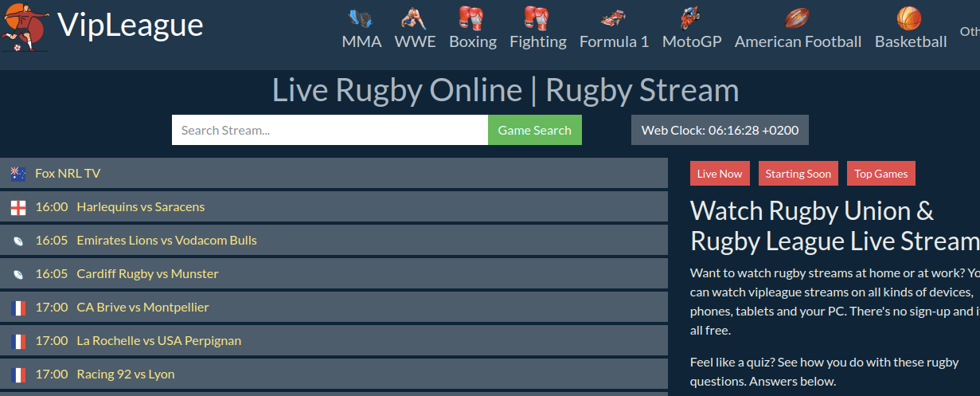Click the French flag beside Racing 92 vs Lyon
This screenshot has width=980, height=396.
tap(18, 374)
